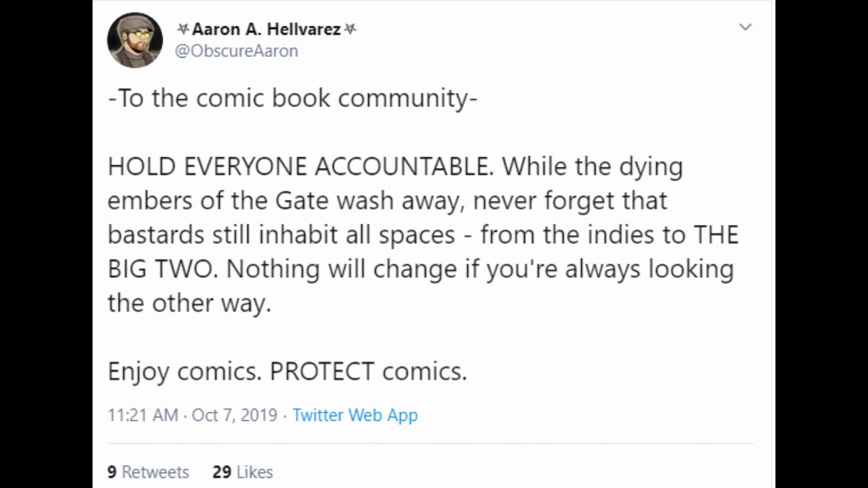
Task: Open Aaron A. Hellvarez display name link
Action: tap(266, 29)
